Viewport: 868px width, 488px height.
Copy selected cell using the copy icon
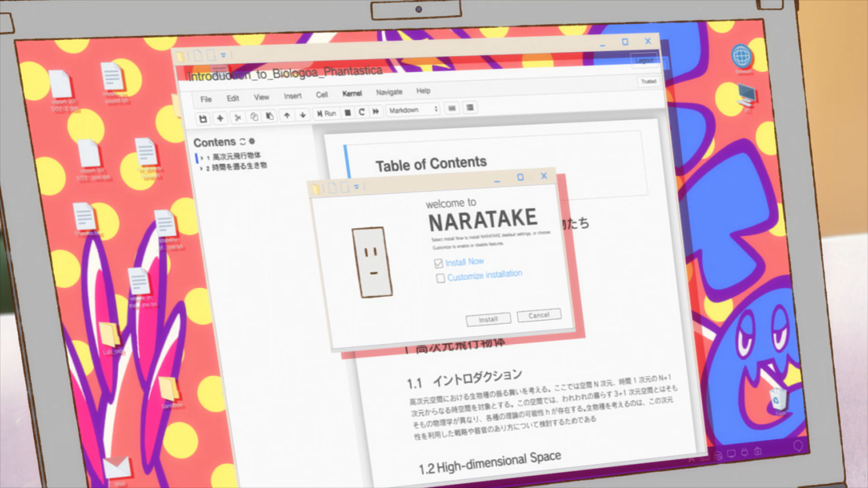pos(254,117)
